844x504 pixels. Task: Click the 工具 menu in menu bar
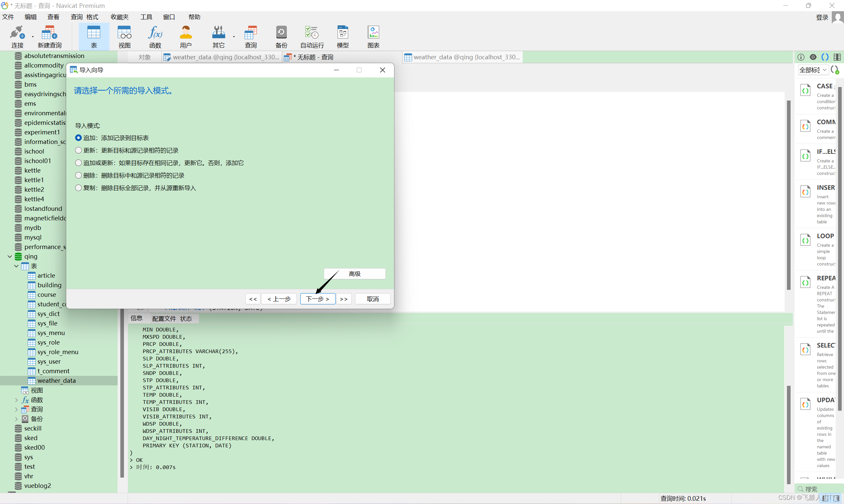pyautogui.click(x=146, y=17)
